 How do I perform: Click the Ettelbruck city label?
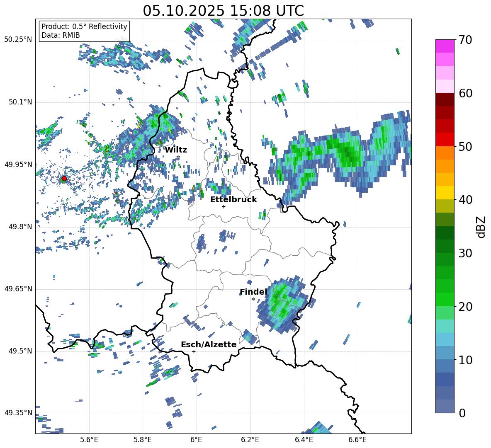(233, 200)
